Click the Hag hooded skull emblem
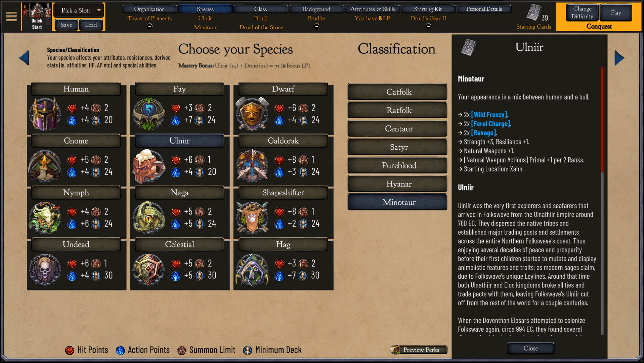The height and width of the screenshot is (363, 644). pos(252,270)
